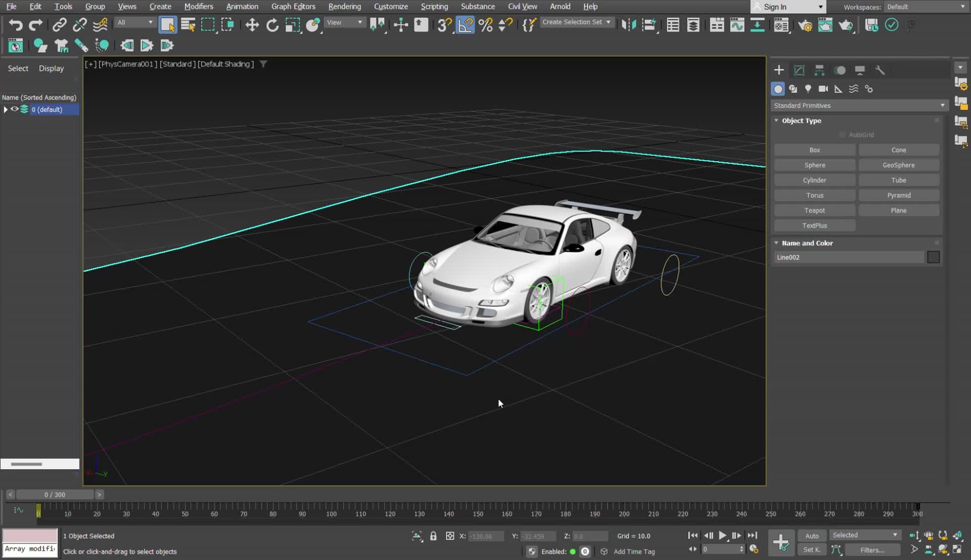Open the Lights category in Create panel

click(x=808, y=89)
